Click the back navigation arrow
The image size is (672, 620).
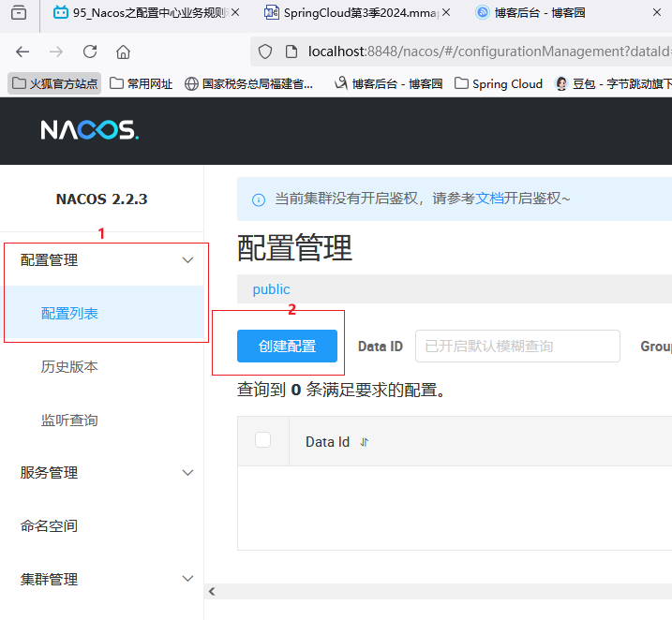point(22,52)
